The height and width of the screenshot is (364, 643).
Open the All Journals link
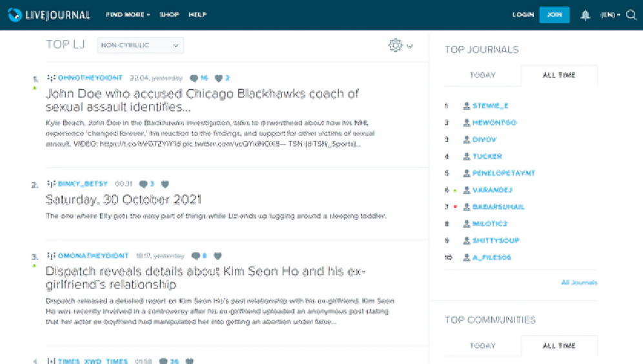click(x=578, y=282)
